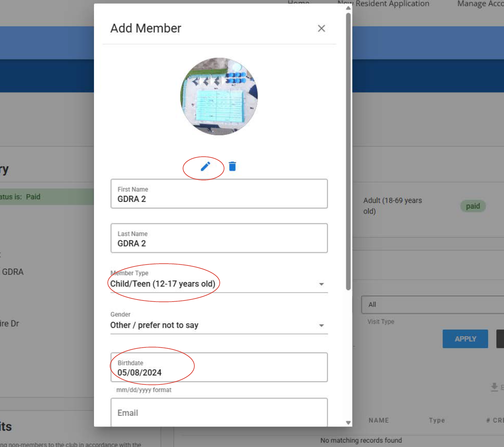Viewport: 504px width, 447px height.
Task: Sort by the NAME column header
Action: coord(378,420)
